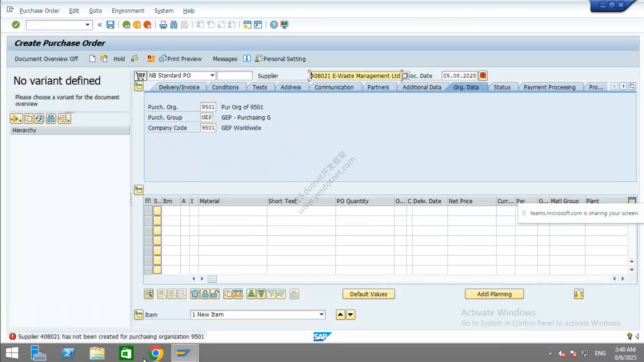Collapse the item overview section icon
The width and height of the screenshot is (644, 362).
coord(139,190)
